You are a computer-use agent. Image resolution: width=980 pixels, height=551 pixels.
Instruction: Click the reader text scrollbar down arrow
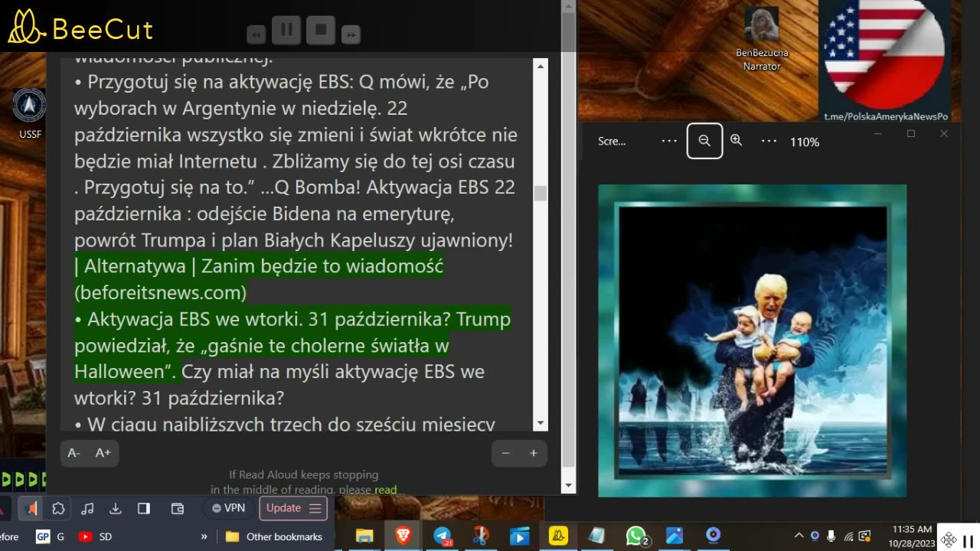click(x=541, y=423)
